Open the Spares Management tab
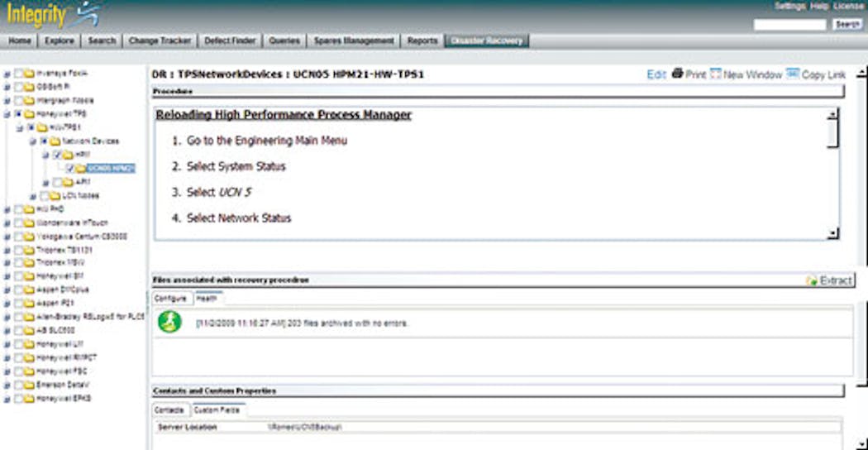868x450 pixels. [354, 41]
